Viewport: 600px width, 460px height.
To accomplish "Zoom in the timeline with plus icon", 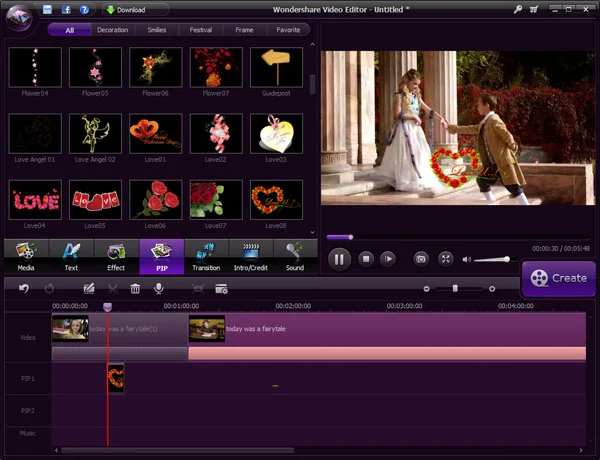I will pyautogui.click(x=492, y=288).
